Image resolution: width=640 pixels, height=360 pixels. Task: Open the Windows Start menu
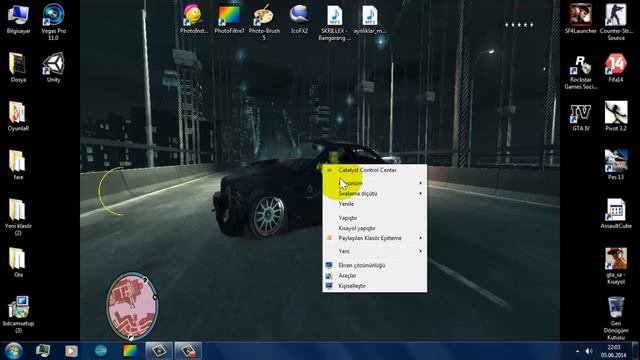(x=13, y=351)
